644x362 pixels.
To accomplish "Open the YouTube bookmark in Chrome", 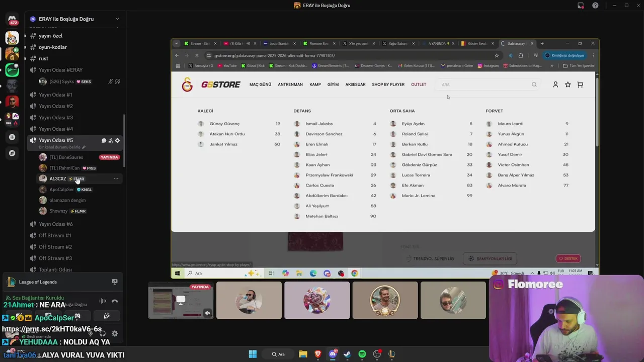I will tap(227, 65).
